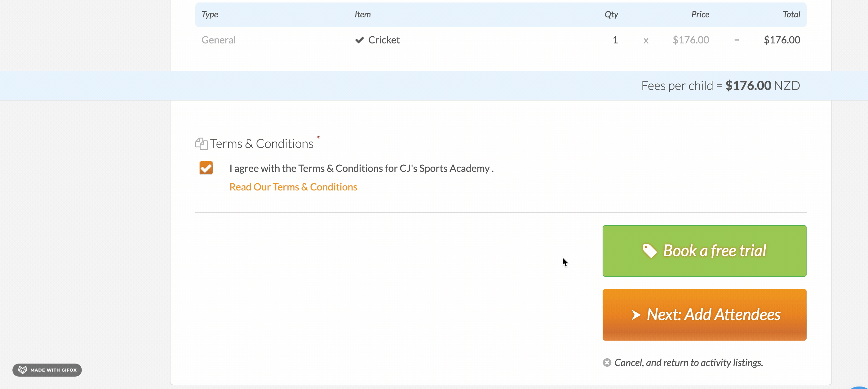Proceed with Next: Add Attendees button

(704, 315)
